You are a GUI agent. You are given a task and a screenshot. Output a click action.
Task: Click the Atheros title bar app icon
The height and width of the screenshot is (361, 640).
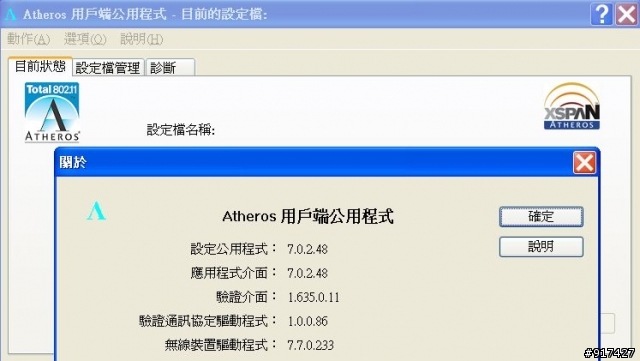(11, 14)
